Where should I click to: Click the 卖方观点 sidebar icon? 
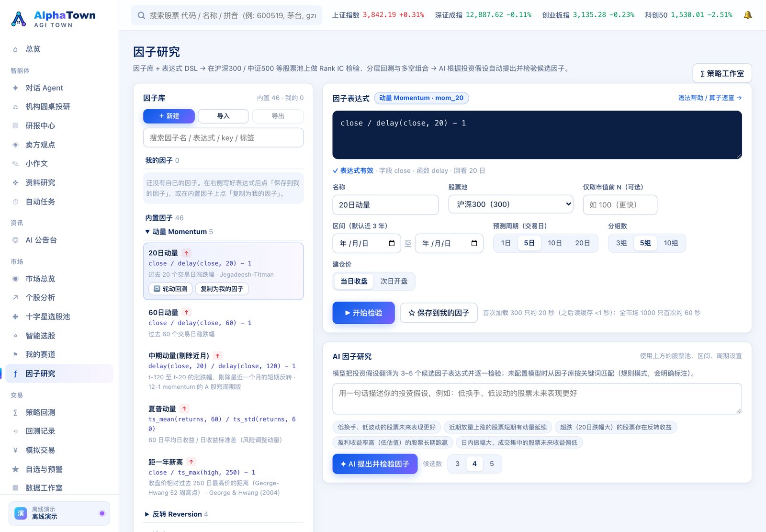pos(15,145)
